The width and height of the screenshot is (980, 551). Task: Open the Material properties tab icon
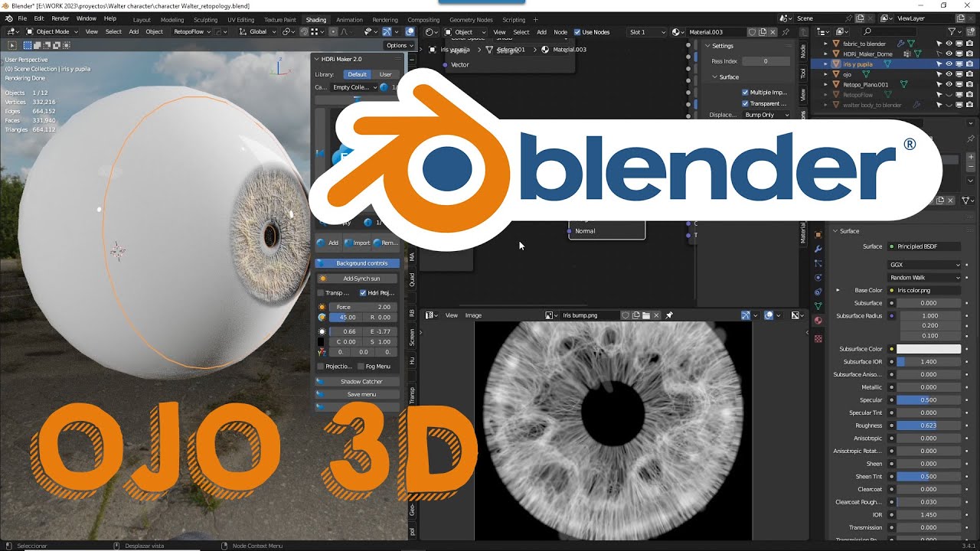818,320
